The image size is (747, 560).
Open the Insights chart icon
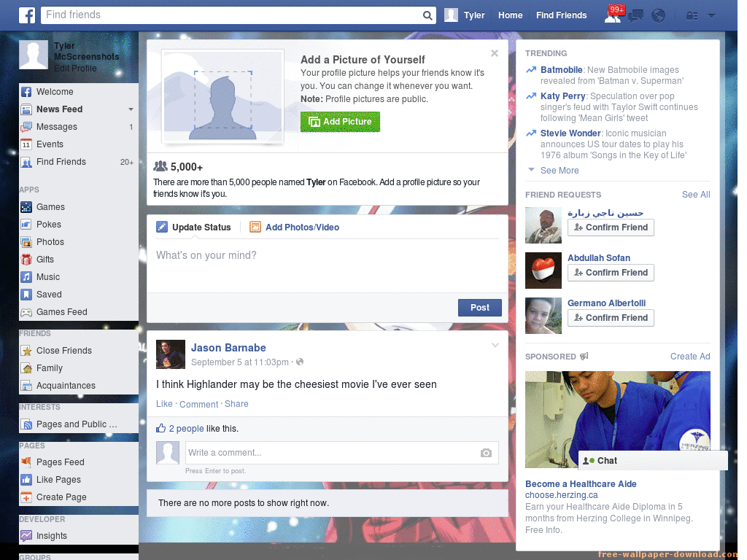(x=26, y=536)
